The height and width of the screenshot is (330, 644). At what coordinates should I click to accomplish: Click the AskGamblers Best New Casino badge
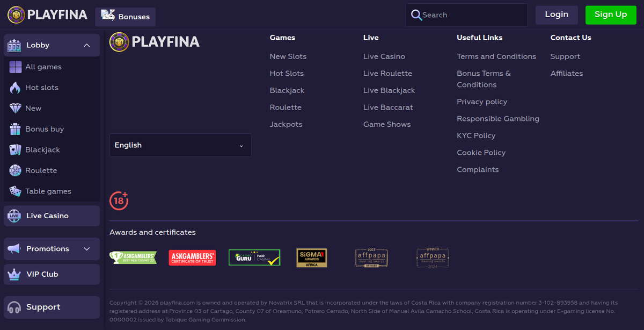tap(133, 258)
